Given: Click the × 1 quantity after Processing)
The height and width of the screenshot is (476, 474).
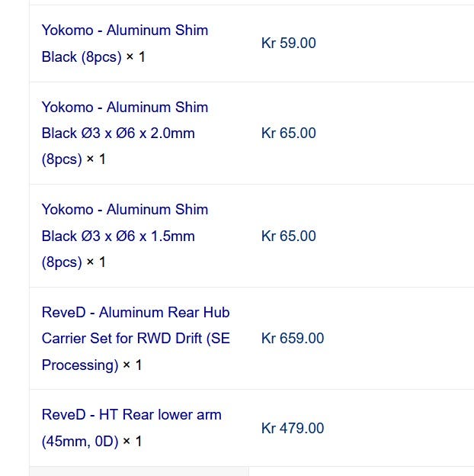Looking at the screenshot, I should click(133, 365).
